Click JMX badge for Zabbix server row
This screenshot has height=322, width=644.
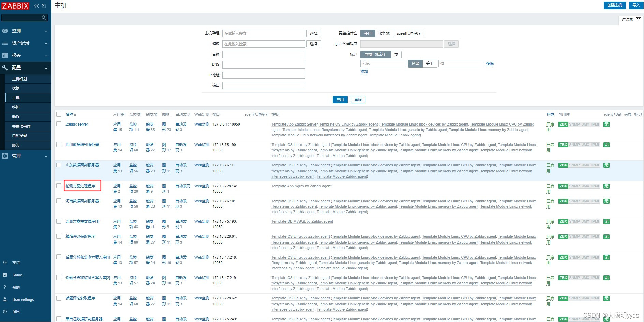586,124
